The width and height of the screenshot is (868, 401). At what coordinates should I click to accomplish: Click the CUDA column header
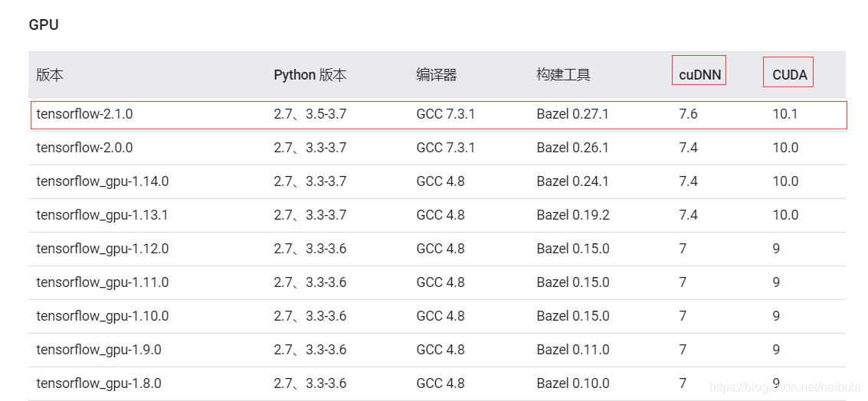tap(790, 76)
